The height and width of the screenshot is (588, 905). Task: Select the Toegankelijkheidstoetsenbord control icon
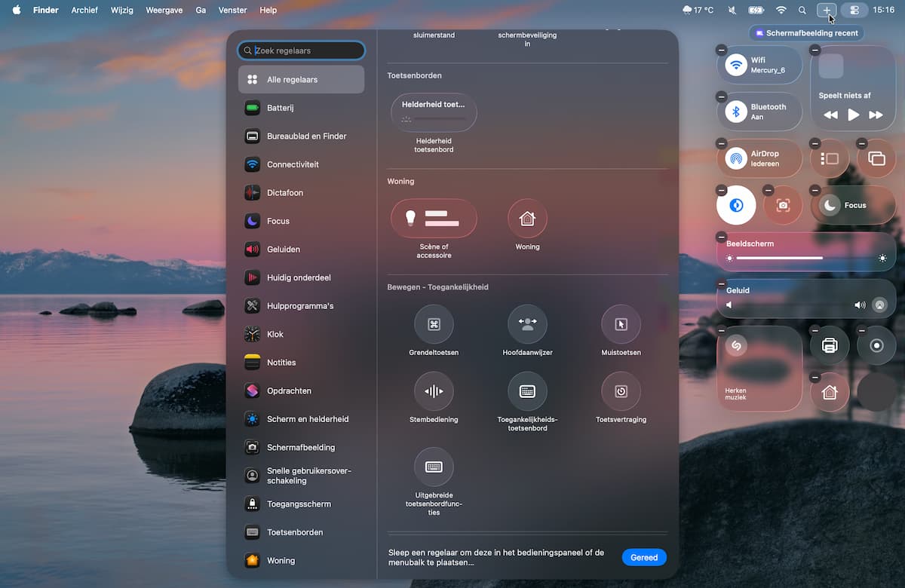click(527, 391)
